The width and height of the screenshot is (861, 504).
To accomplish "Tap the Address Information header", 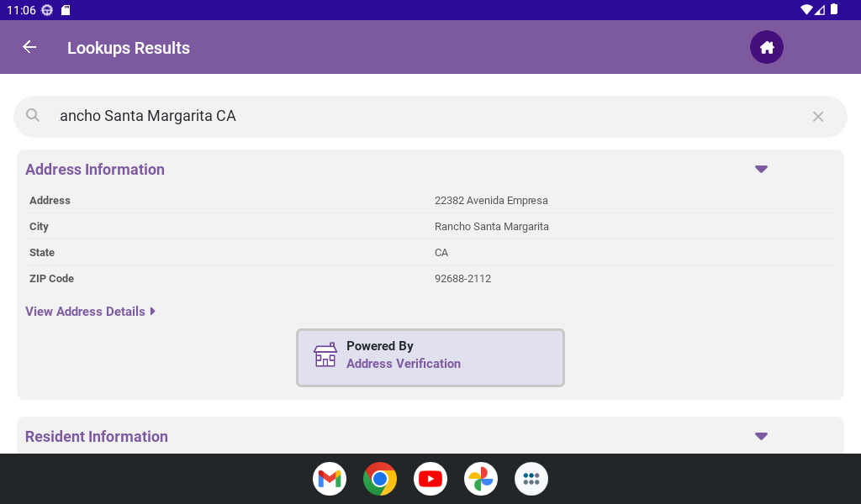I will (x=95, y=170).
